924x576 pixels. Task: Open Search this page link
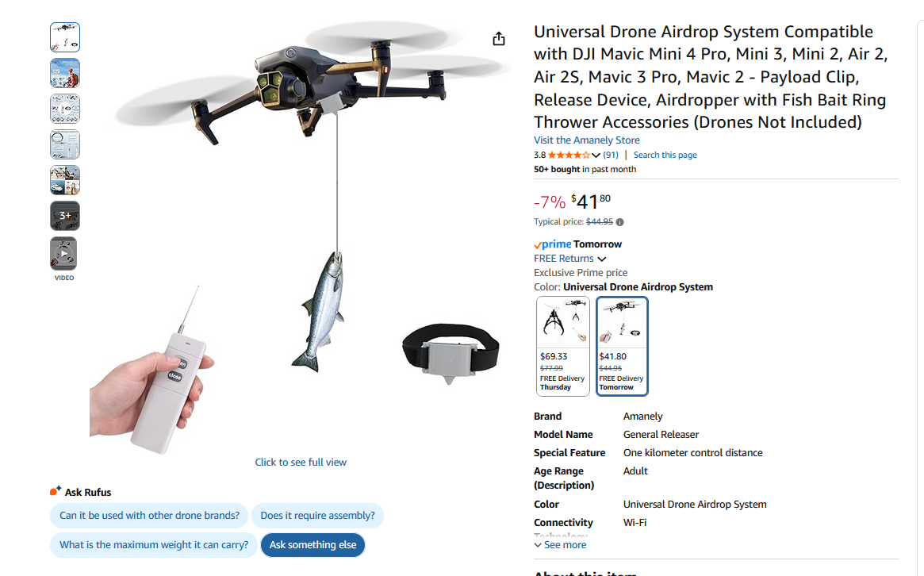coord(665,155)
